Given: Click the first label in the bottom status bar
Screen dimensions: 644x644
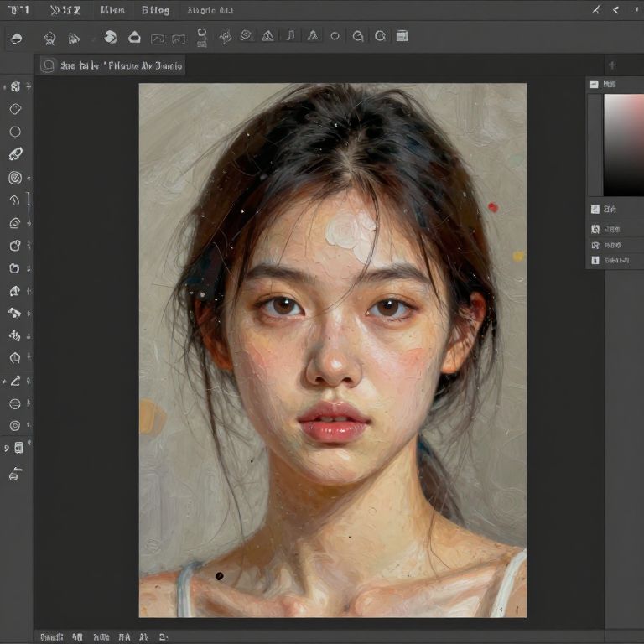Looking at the screenshot, I should coord(52,636).
